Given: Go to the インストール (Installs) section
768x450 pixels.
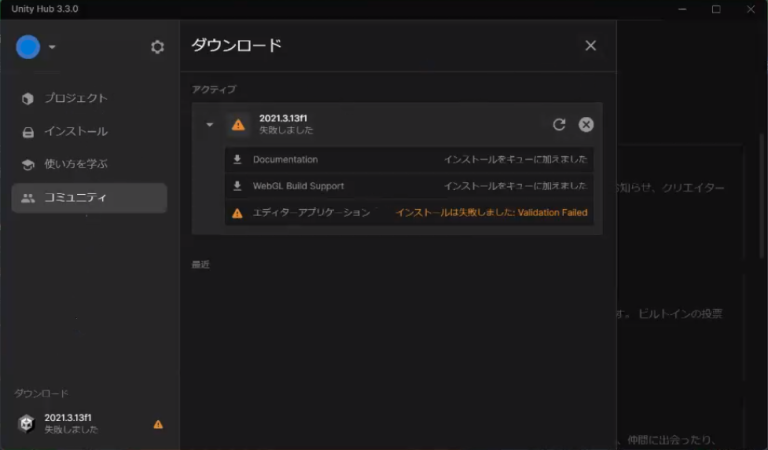Looking at the screenshot, I should [x=75, y=131].
